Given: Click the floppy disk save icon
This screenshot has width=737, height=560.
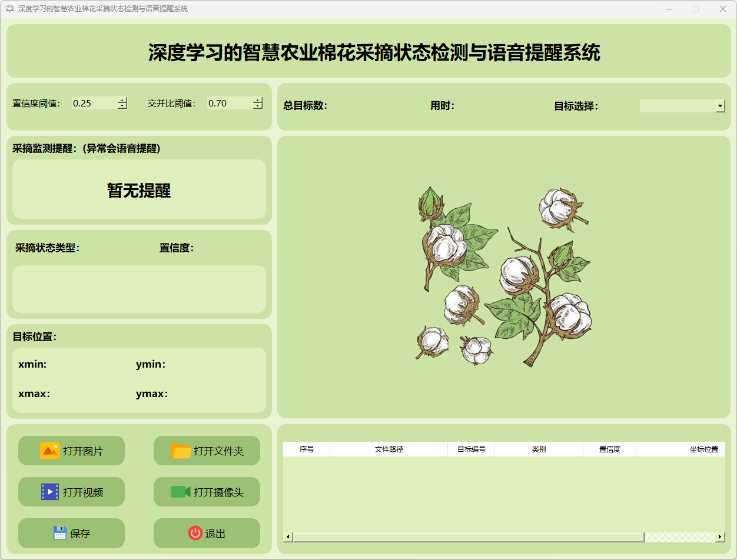Looking at the screenshot, I should click(x=59, y=533).
